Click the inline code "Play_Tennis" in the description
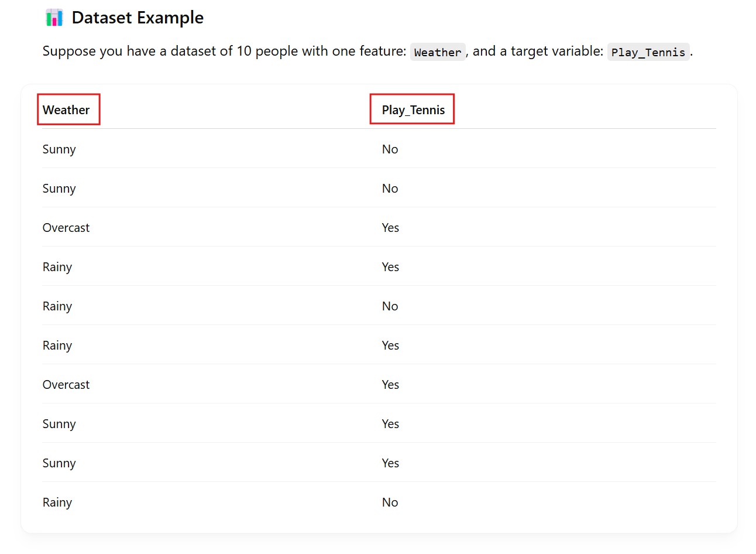 (648, 52)
